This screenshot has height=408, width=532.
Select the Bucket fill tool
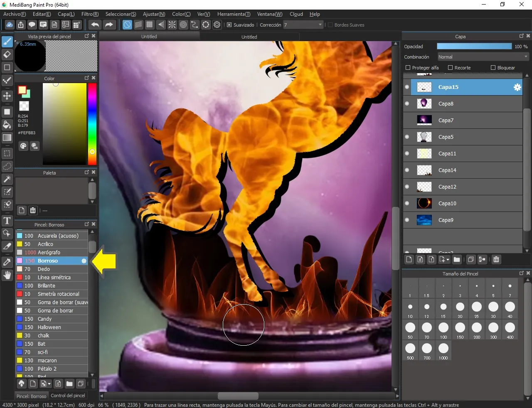coord(7,125)
